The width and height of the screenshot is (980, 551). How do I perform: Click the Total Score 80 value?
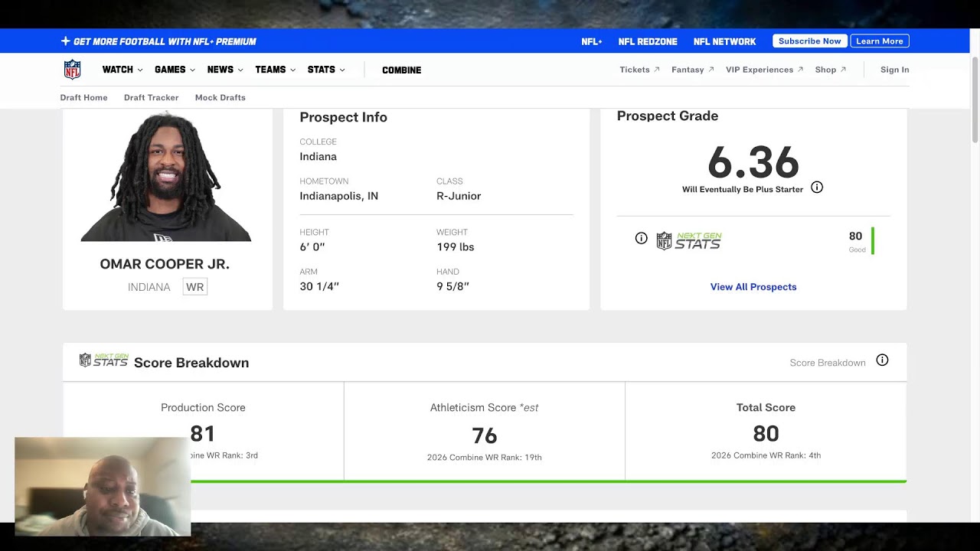click(766, 434)
